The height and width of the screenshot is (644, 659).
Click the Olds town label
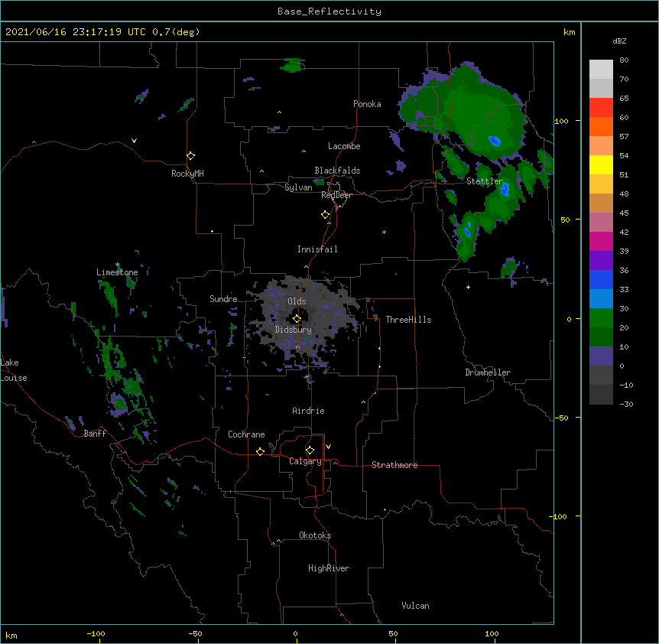(297, 301)
